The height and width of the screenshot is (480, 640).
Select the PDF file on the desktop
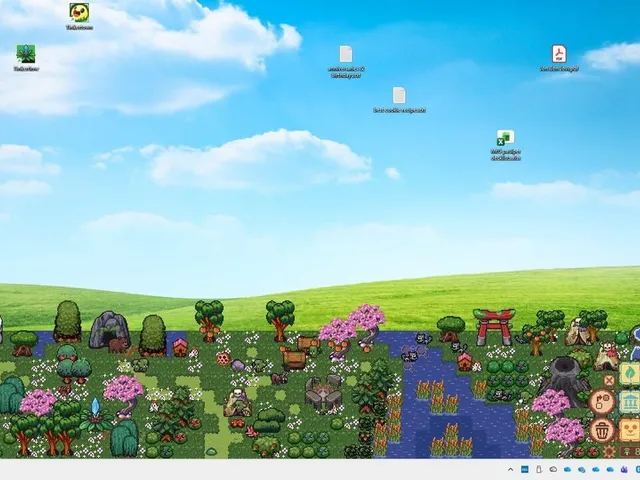[x=559, y=58]
